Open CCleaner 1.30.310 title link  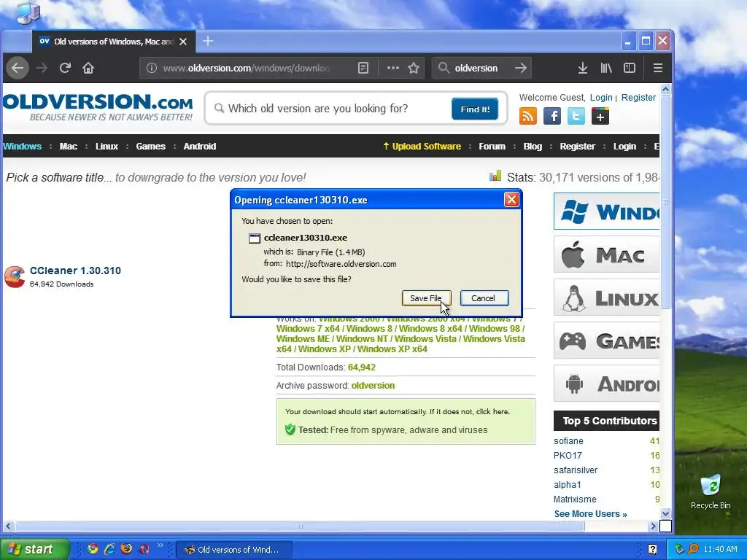tap(75, 271)
